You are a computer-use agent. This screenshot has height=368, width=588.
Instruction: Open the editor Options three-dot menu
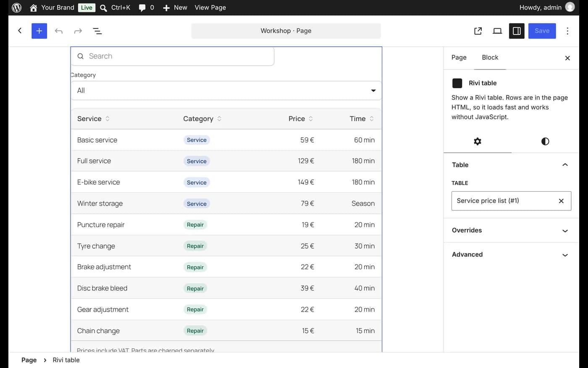pos(567,31)
